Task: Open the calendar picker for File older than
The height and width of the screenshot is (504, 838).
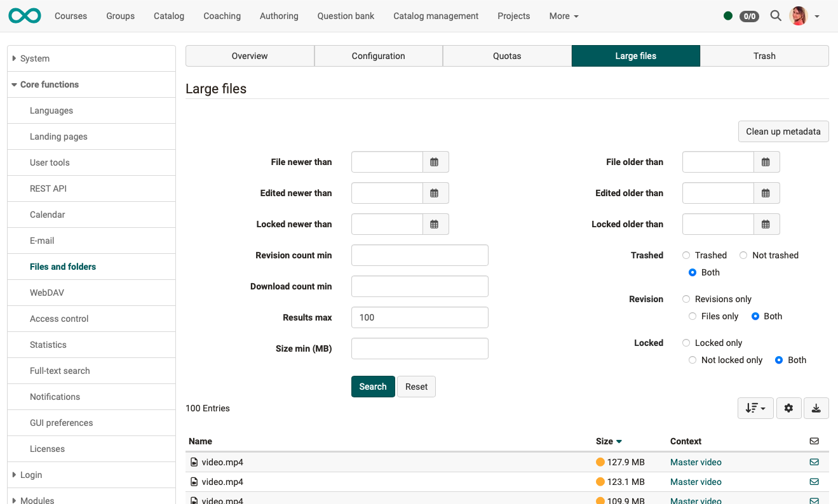Action: (766, 162)
